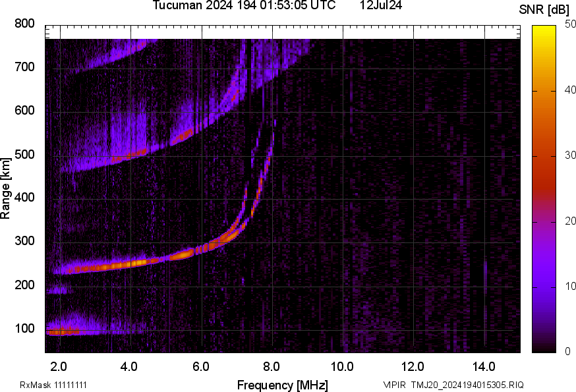Click the colorbar tick label '40'
Image resolution: width=576 pixels, height=392 pixels.
570,90
